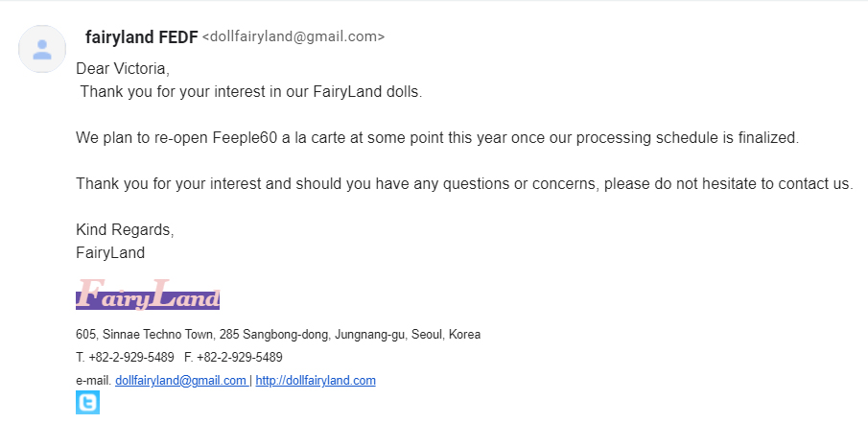Click the Feeple60 a la carte sentence
Viewport: 868px width, 447px height.
[437, 137]
